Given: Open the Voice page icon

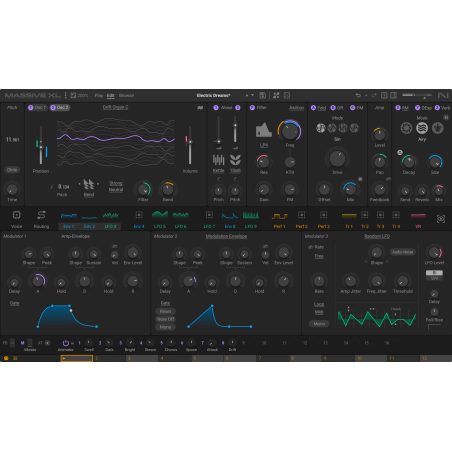Looking at the screenshot, I should pyautogui.click(x=16, y=215).
